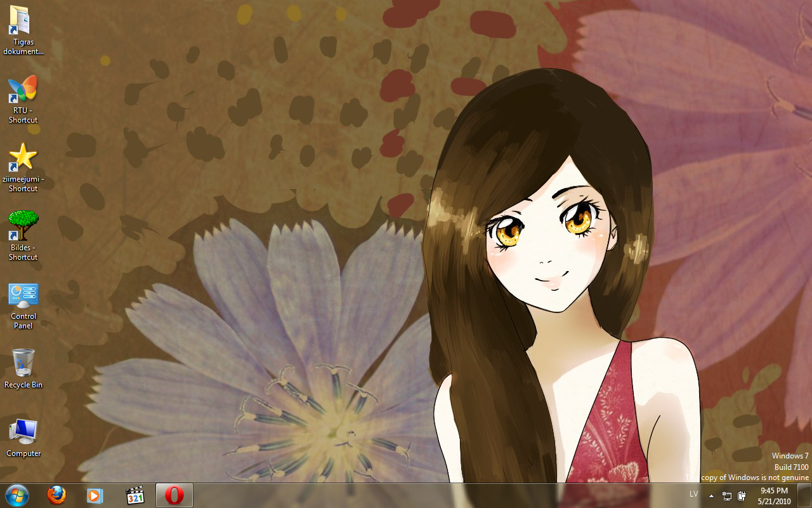Open Windows Media Player from taskbar
812x508 pixels.
coord(95,495)
